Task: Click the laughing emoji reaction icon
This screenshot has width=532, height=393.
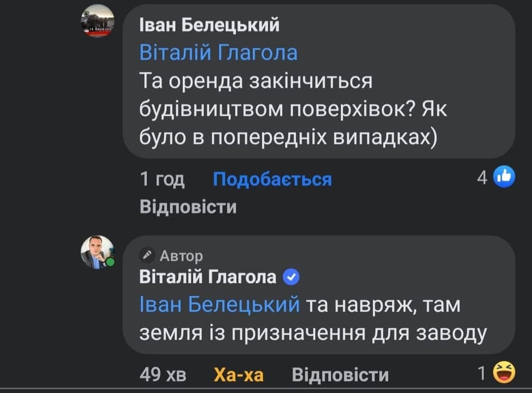Action: pyautogui.click(x=504, y=372)
